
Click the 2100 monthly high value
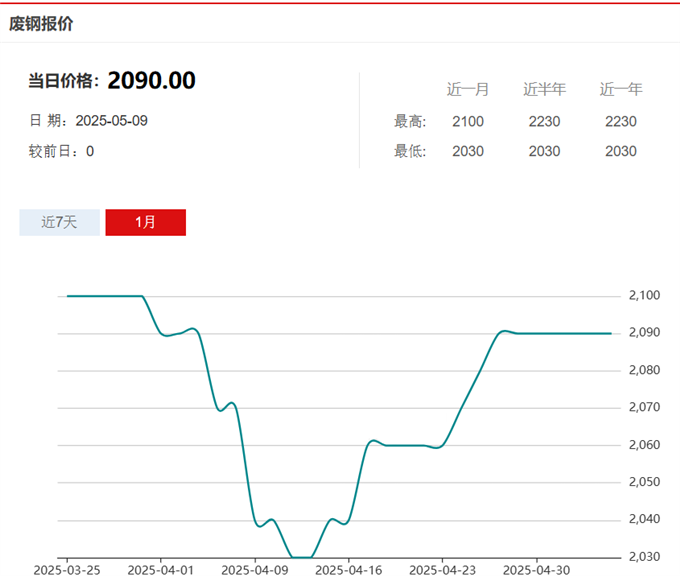(467, 121)
